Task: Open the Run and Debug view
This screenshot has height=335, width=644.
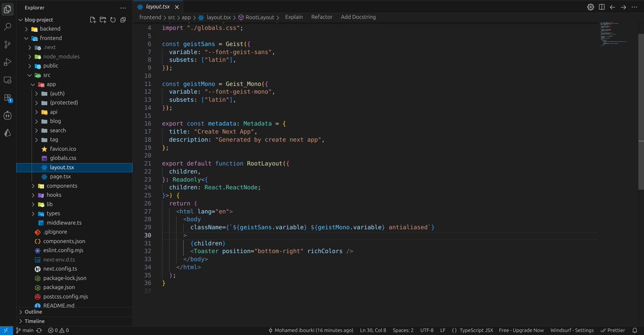Action: coord(8,62)
